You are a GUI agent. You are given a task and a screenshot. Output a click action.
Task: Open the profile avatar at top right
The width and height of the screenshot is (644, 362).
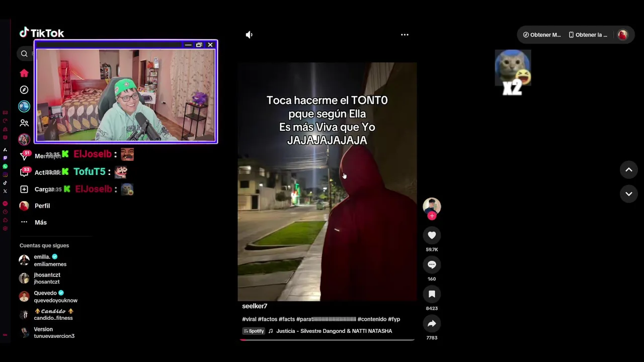[623, 35]
